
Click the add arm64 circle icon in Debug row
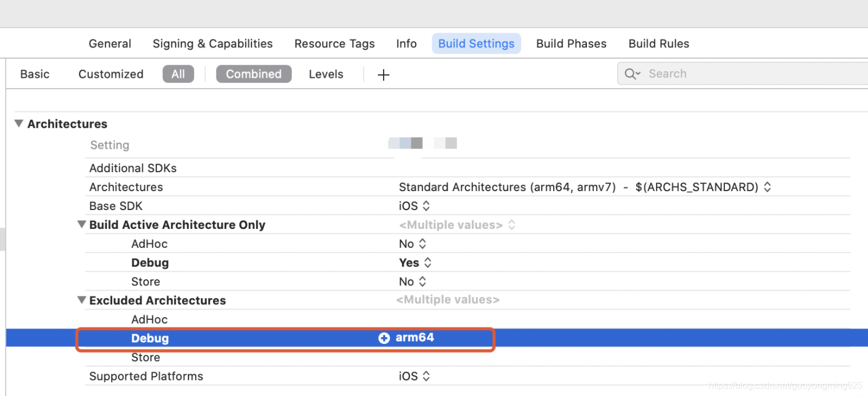pyautogui.click(x=383, y=338)
